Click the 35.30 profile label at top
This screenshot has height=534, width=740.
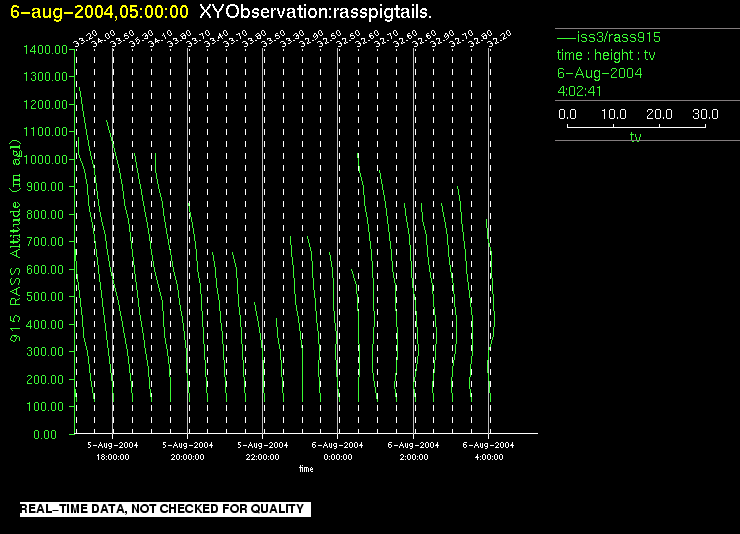tap(141, 40)
